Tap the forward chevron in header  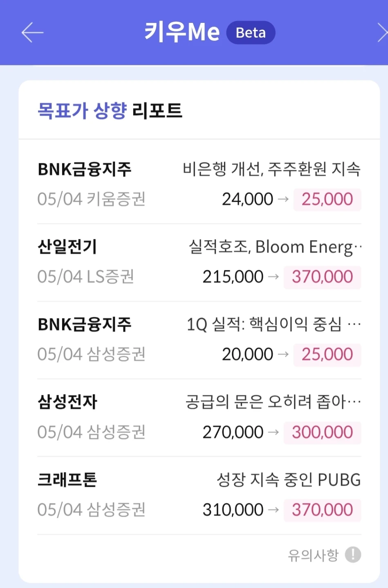382,33
